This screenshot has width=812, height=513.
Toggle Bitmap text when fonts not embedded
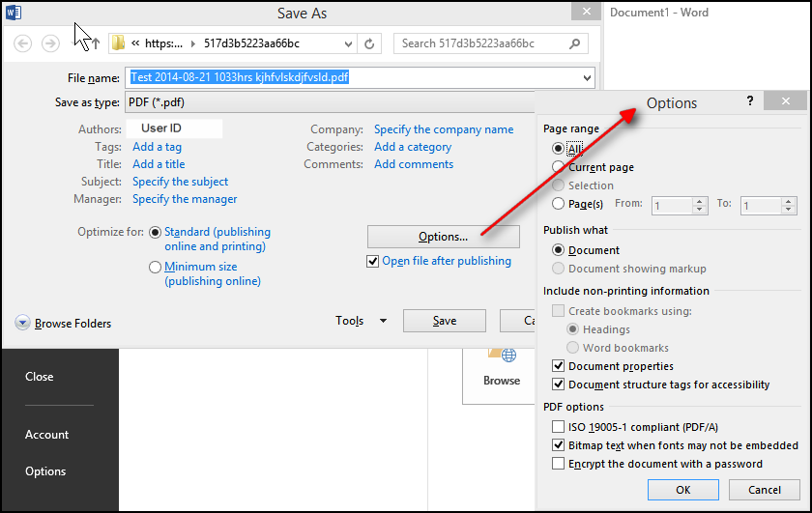pyautogui.click(x=558, y=445)
